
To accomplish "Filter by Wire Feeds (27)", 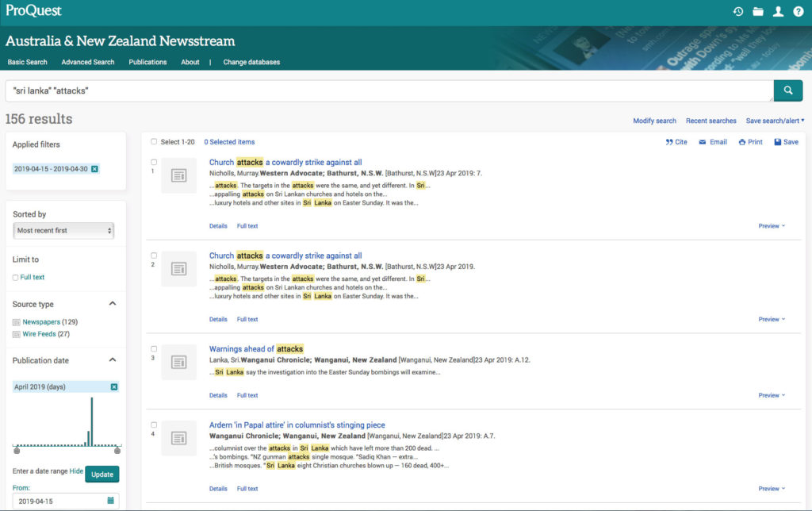I will tap(46, 334).
